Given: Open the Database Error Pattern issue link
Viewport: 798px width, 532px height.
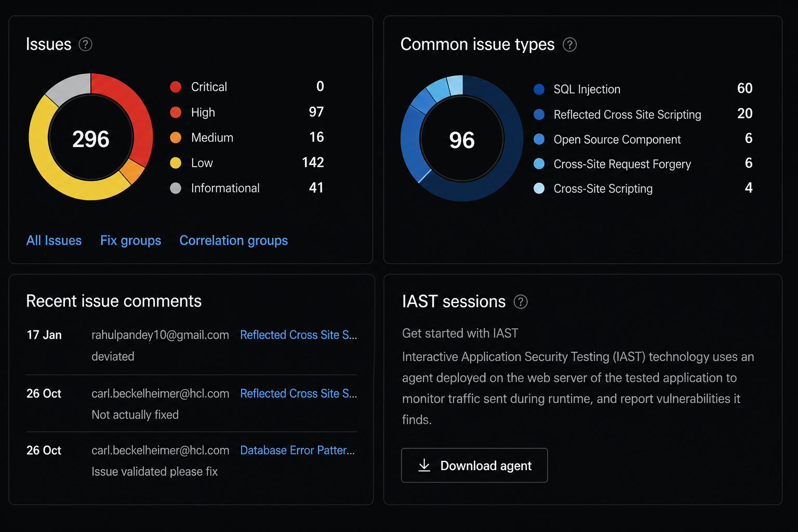Looking at the screenshot, I should click(x=298, y=450).
